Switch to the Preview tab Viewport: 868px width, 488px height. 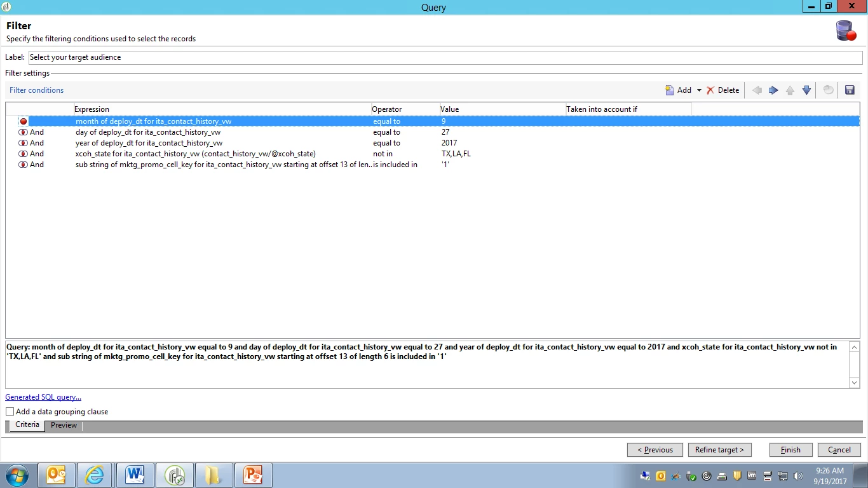tap(64, 425)
